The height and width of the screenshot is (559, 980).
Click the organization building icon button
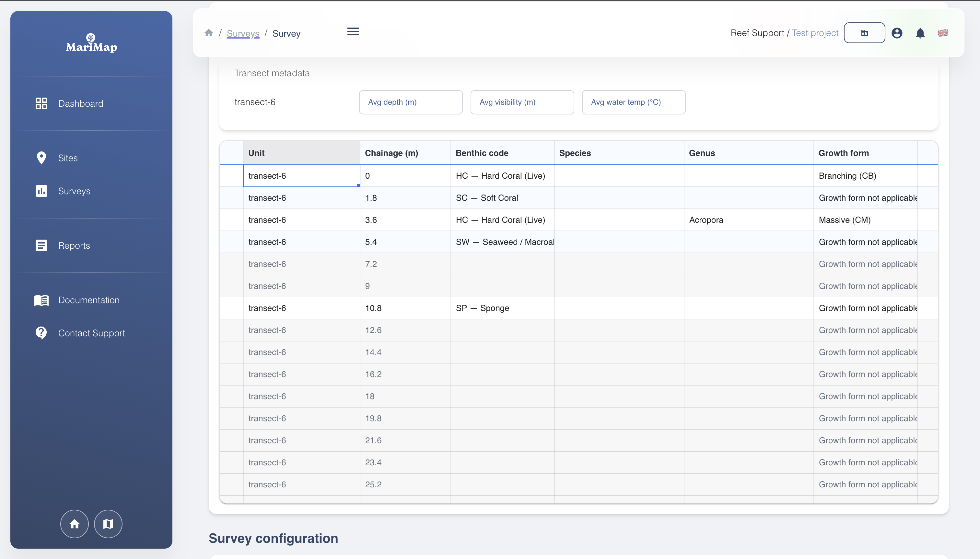click(x=864, y=33)
